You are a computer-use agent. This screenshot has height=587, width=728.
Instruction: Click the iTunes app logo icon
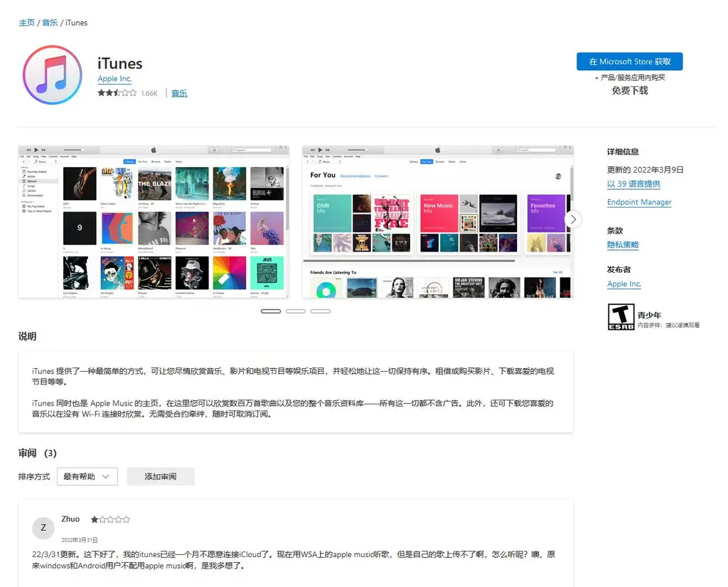[53, 75]
